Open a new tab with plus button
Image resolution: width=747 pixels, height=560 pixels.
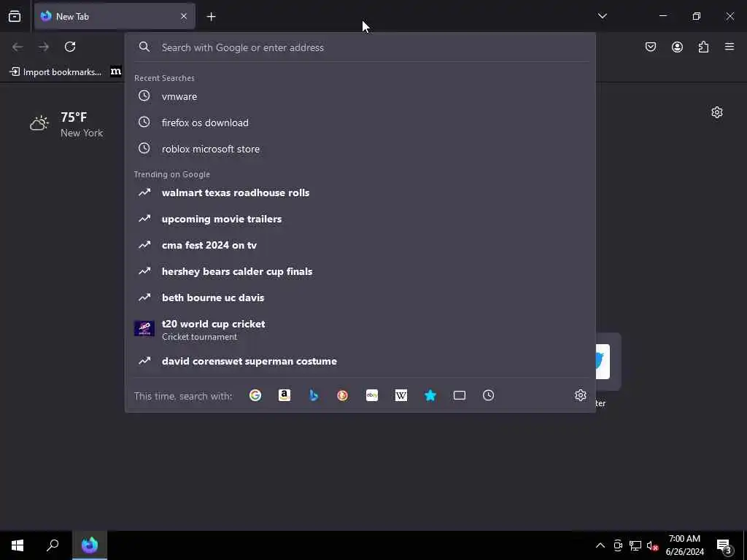coord(211,17)
